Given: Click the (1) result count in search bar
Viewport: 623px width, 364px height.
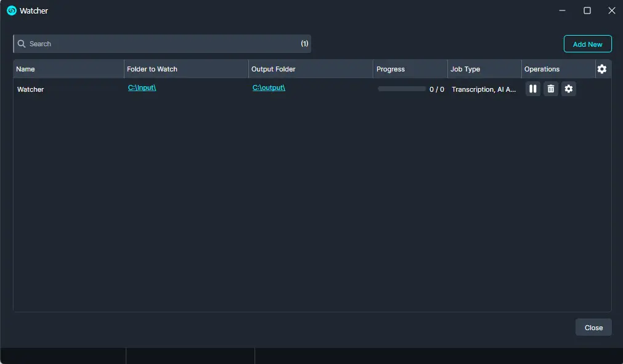Looking at the screenshot, I should click(x=304, y=44).
